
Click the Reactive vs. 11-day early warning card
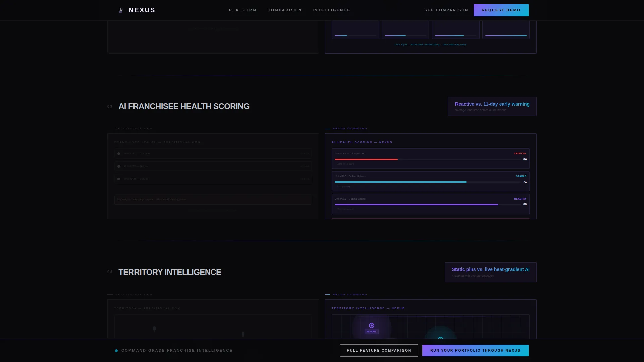tap(492, 107)
